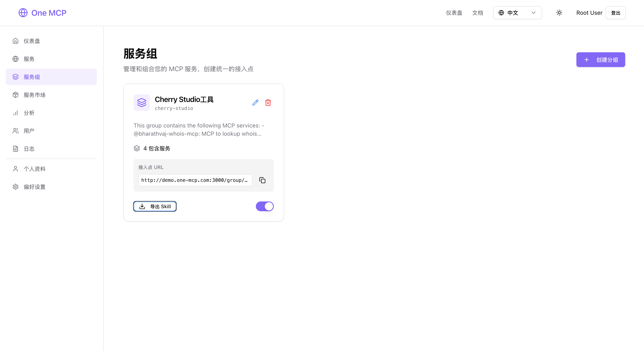Open 日志 in the sidebar
This screenshot has width=644, height=351.
pos(51,149)
